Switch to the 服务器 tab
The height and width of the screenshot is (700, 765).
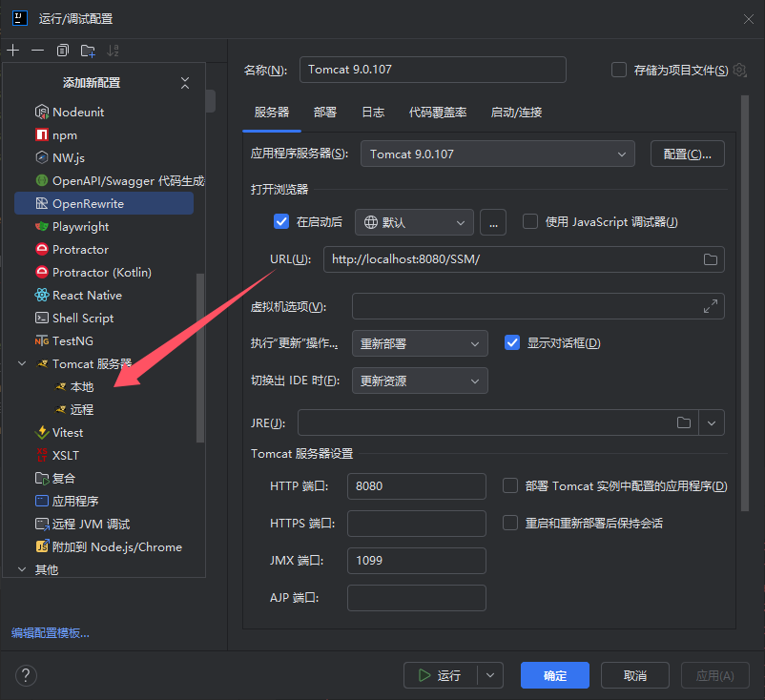coord(272,113)
